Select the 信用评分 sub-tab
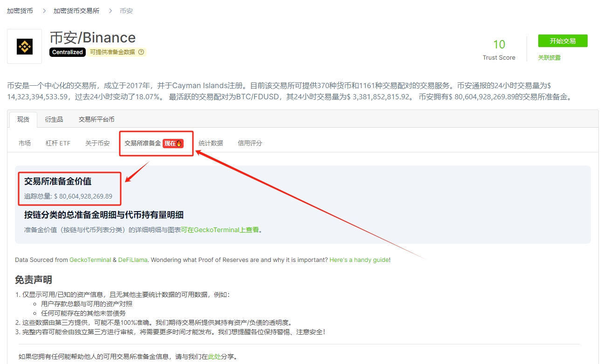Image resolution: width=610 pixels, height=364 pixels. click(250, 143)
